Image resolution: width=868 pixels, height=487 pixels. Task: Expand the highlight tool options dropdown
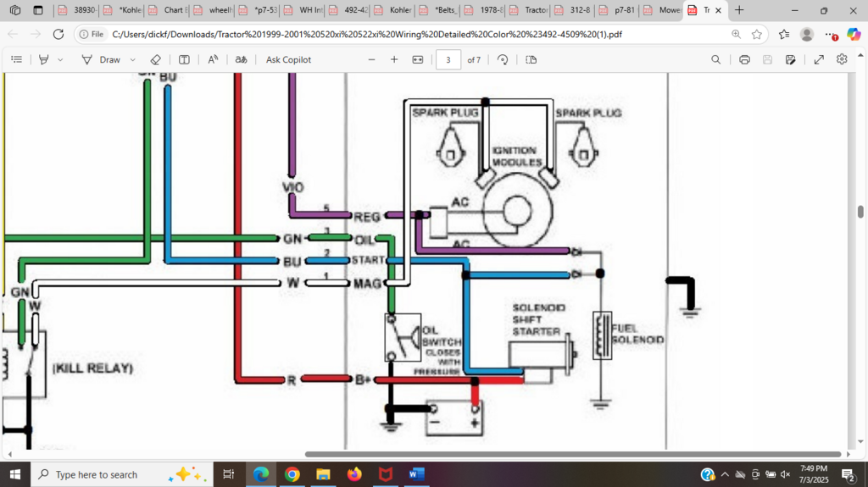pyautogui.click(x=60, y=60)
